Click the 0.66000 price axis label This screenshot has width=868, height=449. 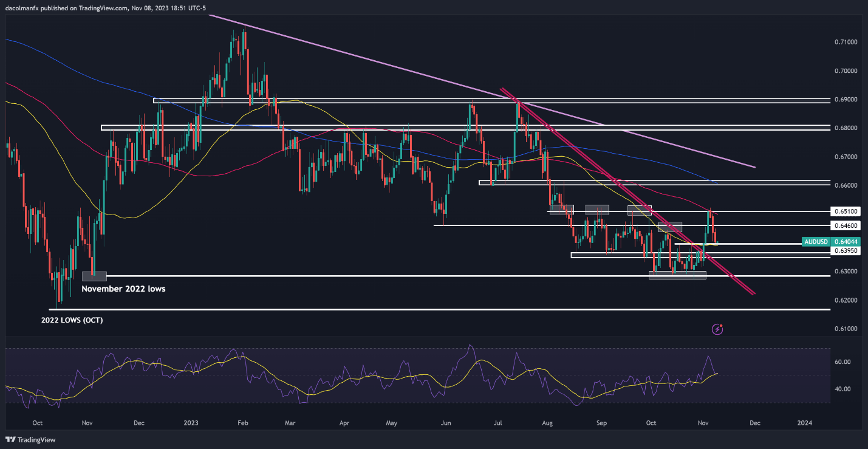846,185
